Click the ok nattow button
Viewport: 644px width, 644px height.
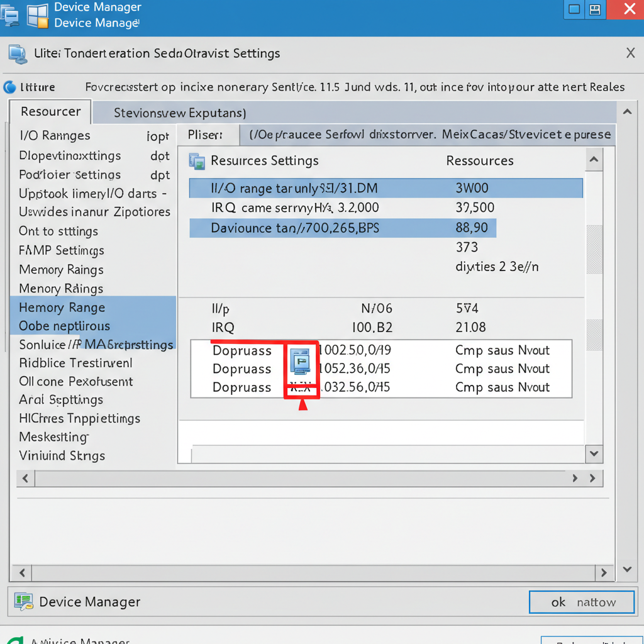tap(582, 602)
